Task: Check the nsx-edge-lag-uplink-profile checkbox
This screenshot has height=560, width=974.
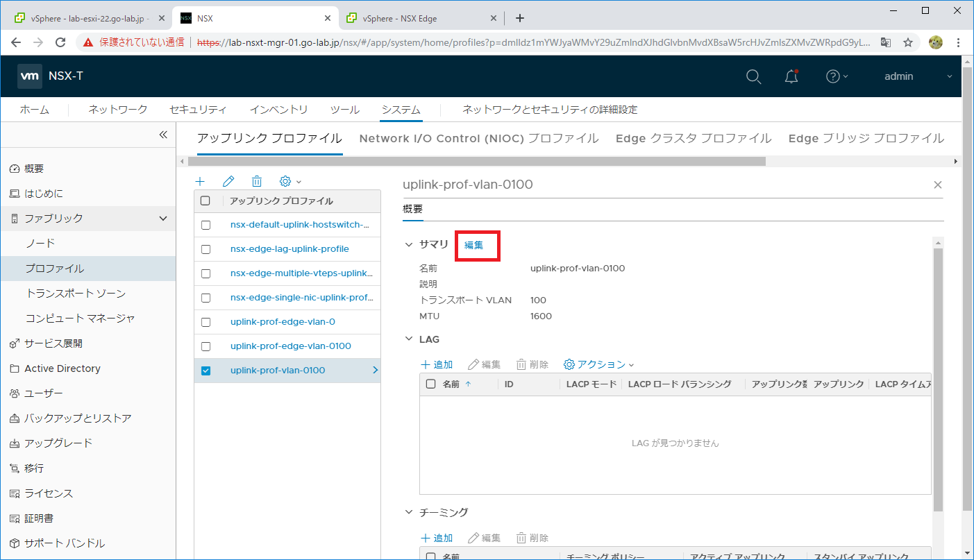Action: point(205,249)
